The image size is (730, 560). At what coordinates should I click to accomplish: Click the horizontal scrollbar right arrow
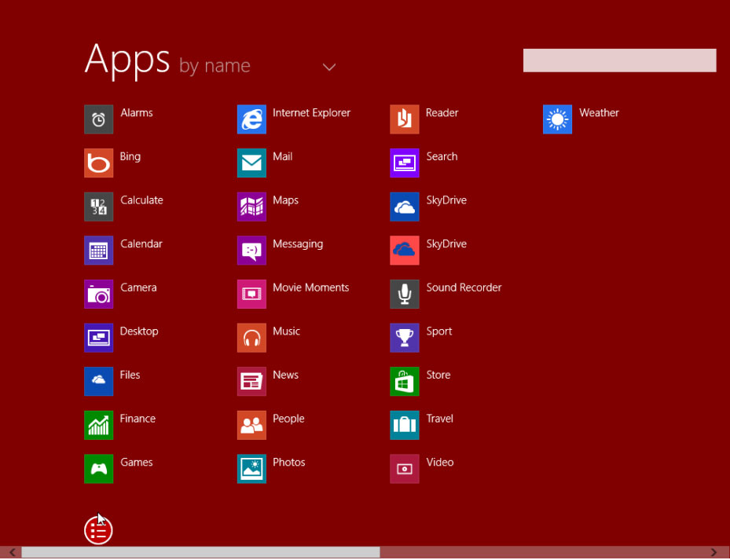(713, 553)
